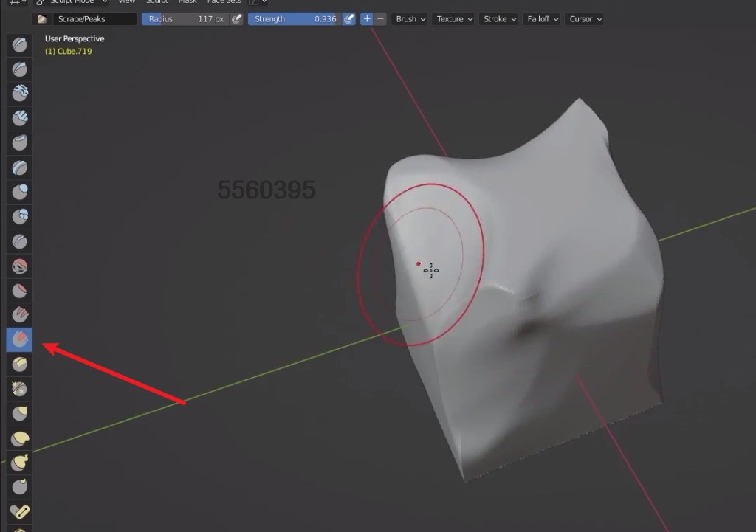Select the Blob brush tool
This screenshot has height=532, width=756.
tap(19, 217)
